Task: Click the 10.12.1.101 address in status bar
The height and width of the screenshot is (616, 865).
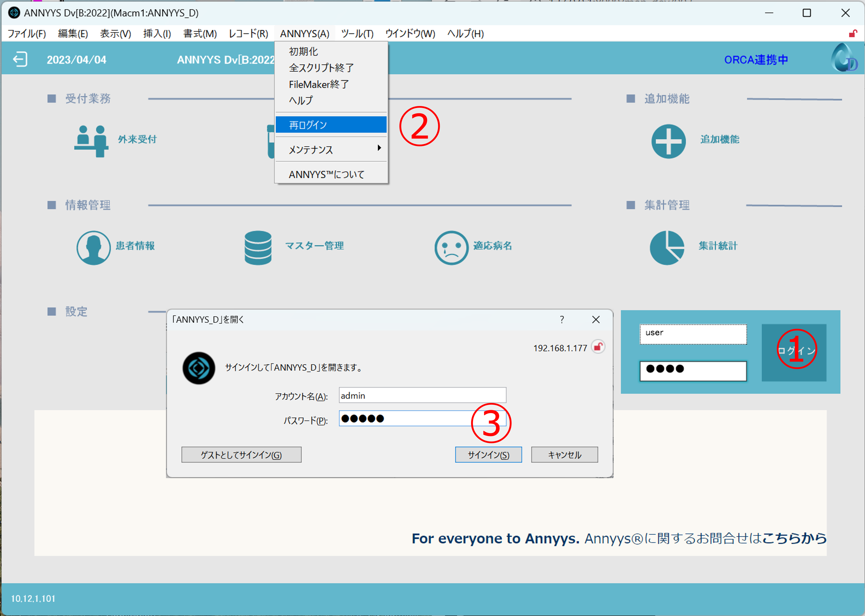Action: click(x=33, y=599)
